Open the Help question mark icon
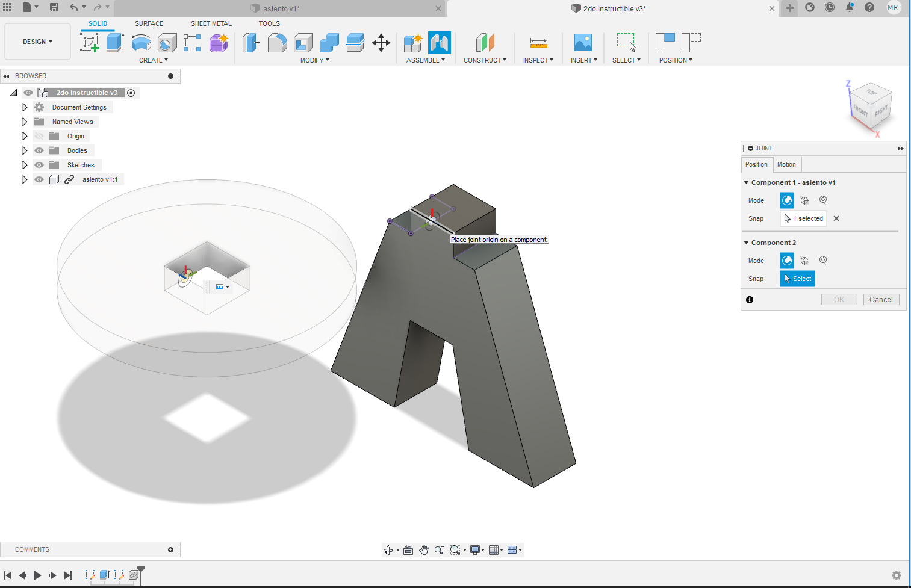Image resolution: width=911 pixels, height=588 pixels. click(x=869, y=8)
